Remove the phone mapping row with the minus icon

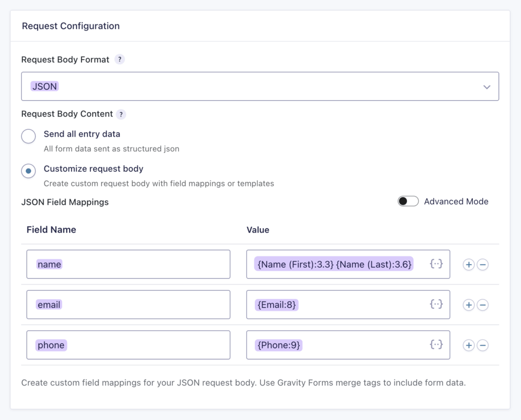point(483,345)
